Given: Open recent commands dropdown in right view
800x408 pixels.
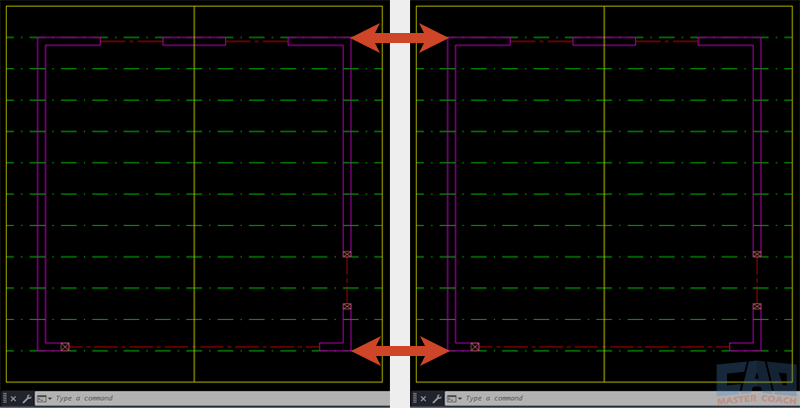Looking at the screenshot, I should 454,399.
